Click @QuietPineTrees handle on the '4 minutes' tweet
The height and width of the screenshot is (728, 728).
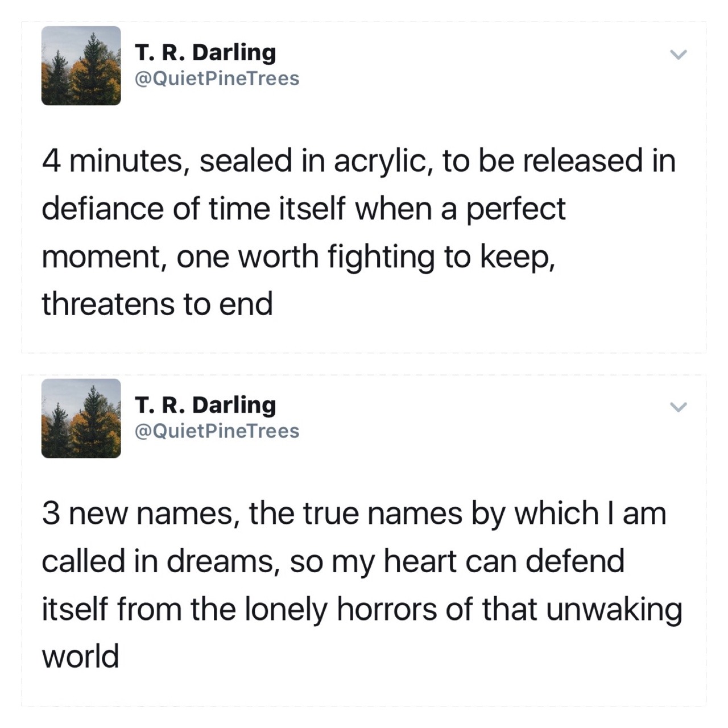216,78
